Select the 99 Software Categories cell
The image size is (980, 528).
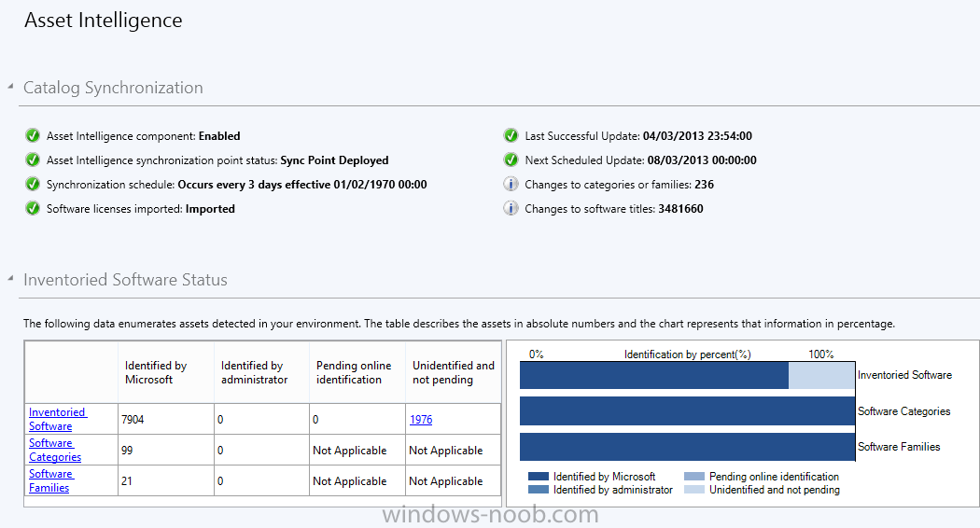pos(165,450)
